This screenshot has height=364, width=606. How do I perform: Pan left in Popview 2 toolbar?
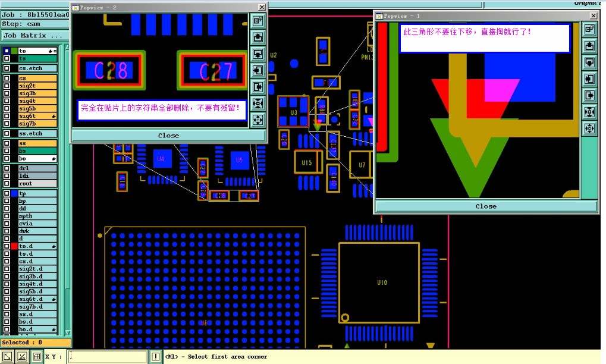pos(258,70)
